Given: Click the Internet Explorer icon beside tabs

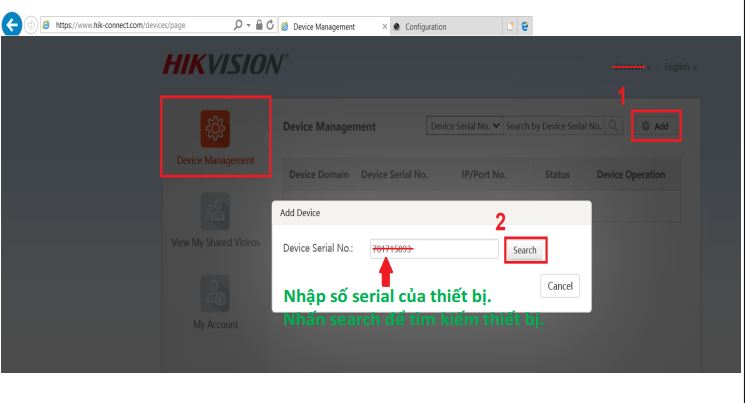Looking at the screenshot, I should pyautogui.click(x=525, y=27).
